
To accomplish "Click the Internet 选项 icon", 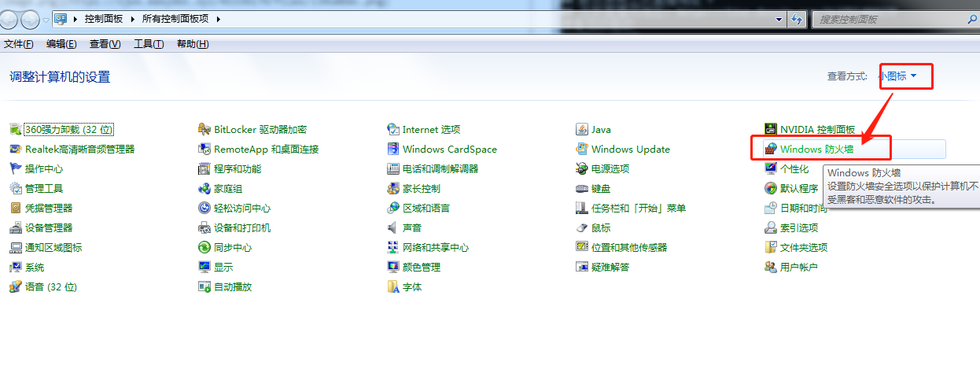I will [393, 129].
